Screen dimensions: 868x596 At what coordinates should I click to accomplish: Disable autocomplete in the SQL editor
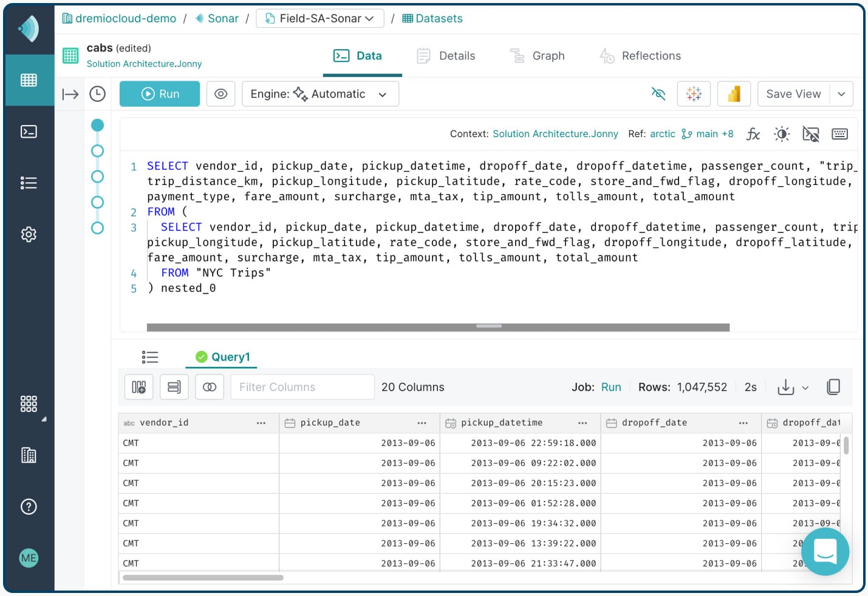tap(811, 134)
